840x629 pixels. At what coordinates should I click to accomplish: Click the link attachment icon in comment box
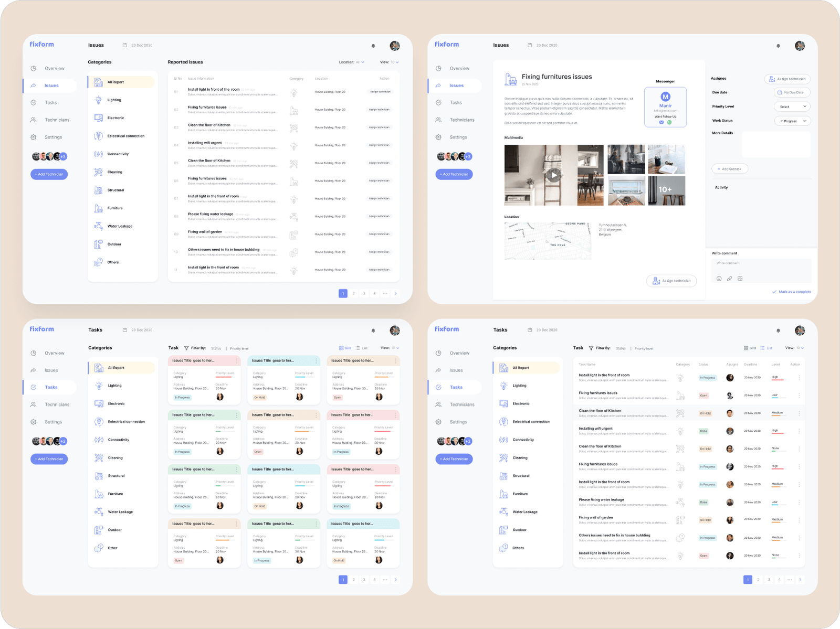(x=729, y=279)
